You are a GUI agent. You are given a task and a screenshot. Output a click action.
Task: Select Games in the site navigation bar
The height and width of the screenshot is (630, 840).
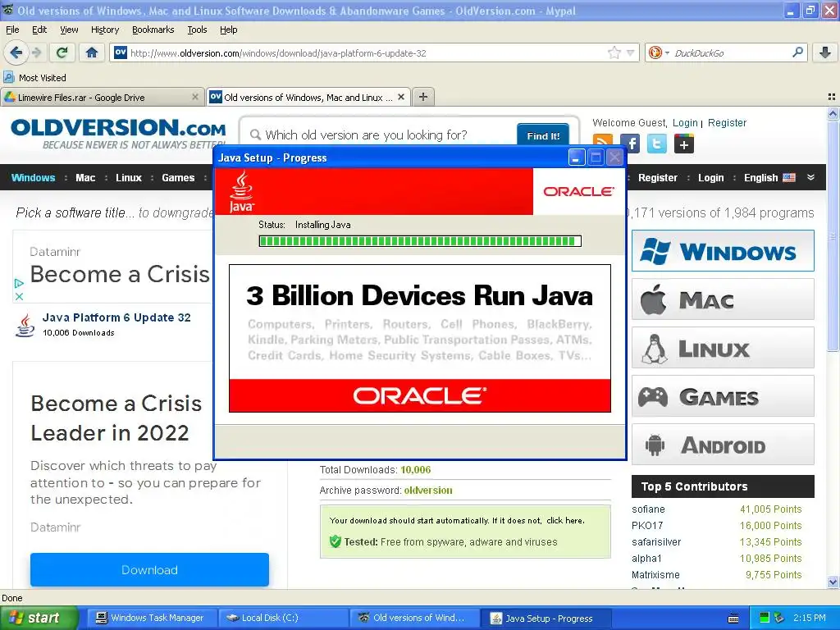pyautogui.click(x=178, y=178)
